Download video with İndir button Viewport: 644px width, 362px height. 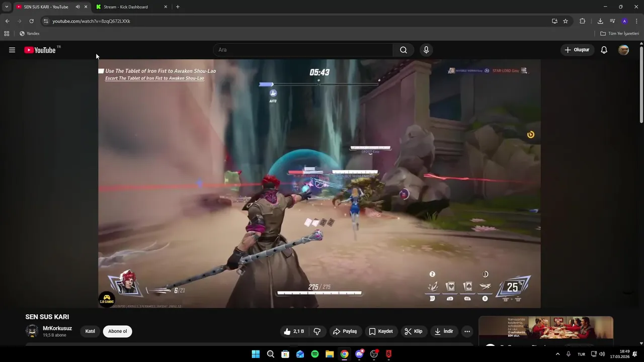point(444,331)
